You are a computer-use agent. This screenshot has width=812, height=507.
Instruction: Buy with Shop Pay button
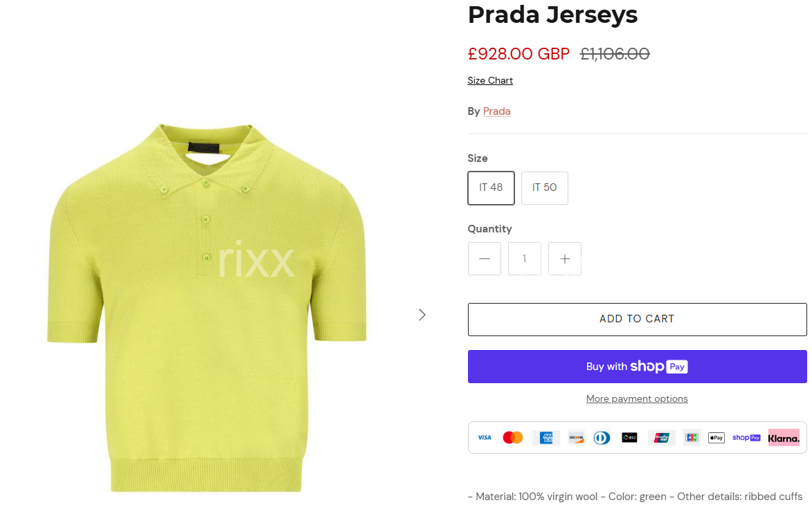click(x=637, y=367)
